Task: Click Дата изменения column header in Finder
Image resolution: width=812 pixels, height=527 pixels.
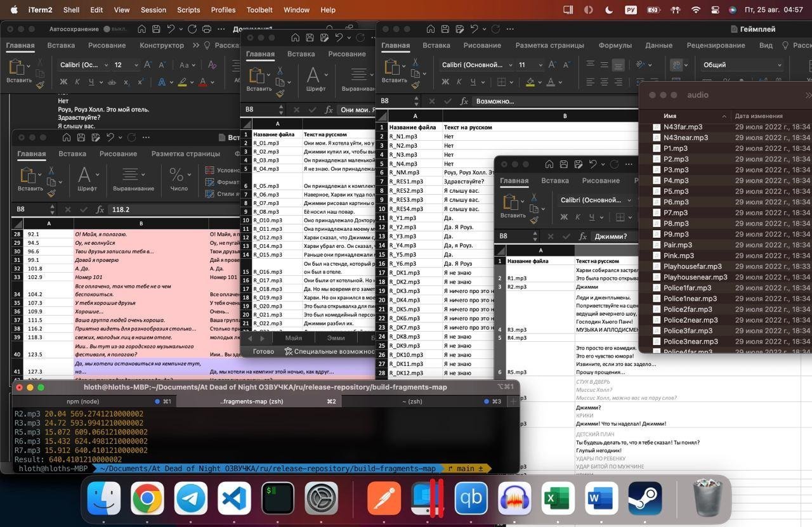Action: (758, 116)
